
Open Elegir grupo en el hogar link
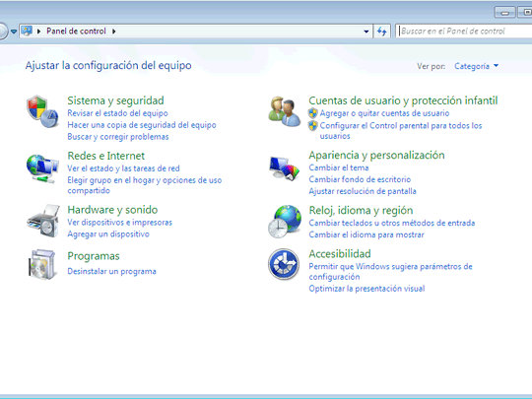coord(145,185)
